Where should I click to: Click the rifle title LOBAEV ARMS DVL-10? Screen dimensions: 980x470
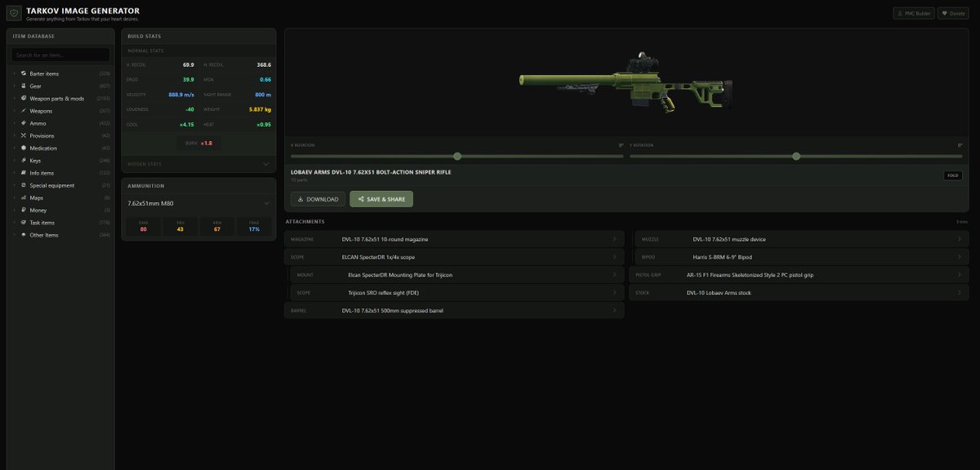(x=371, y=172)
